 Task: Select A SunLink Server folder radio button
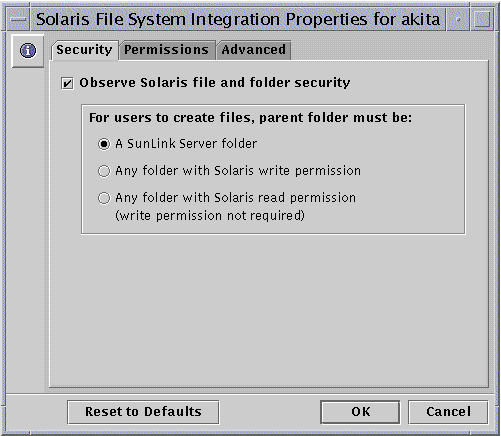pos(104,144)
